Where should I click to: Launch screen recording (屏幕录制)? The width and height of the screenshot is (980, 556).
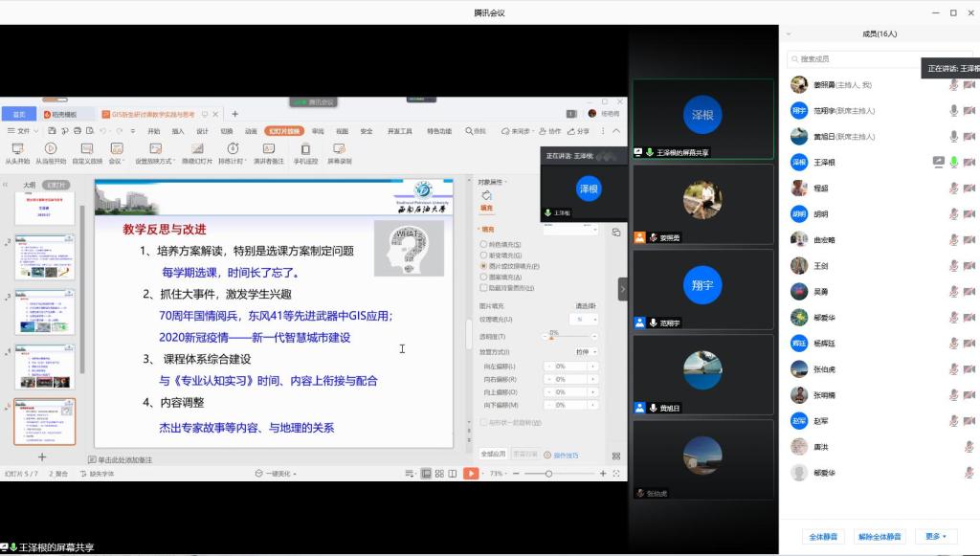(x=340, y=153)
